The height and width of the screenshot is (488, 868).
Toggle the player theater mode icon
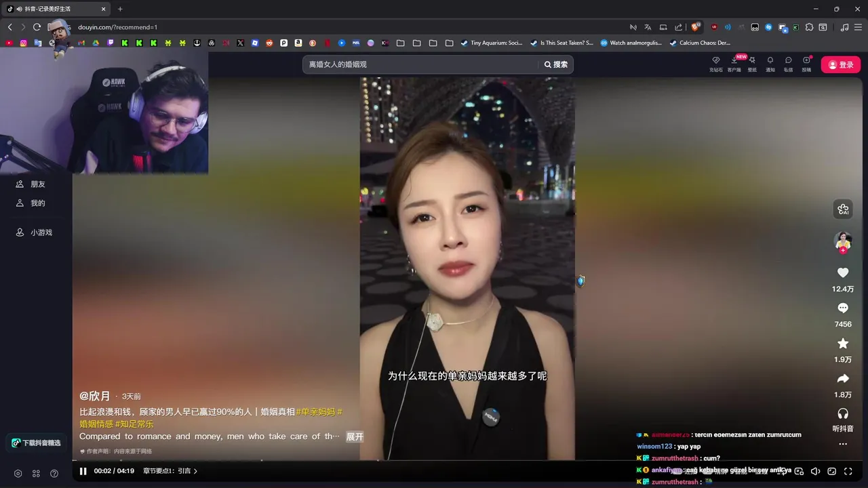(831, 471)
